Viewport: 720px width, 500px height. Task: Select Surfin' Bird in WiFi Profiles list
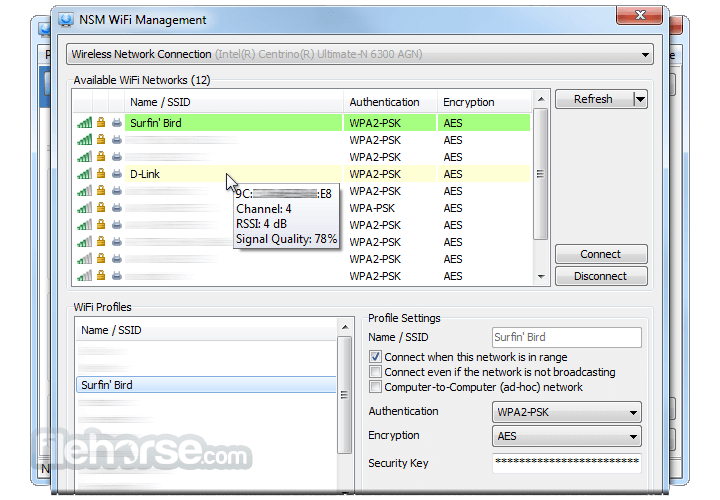click(206, 385)
